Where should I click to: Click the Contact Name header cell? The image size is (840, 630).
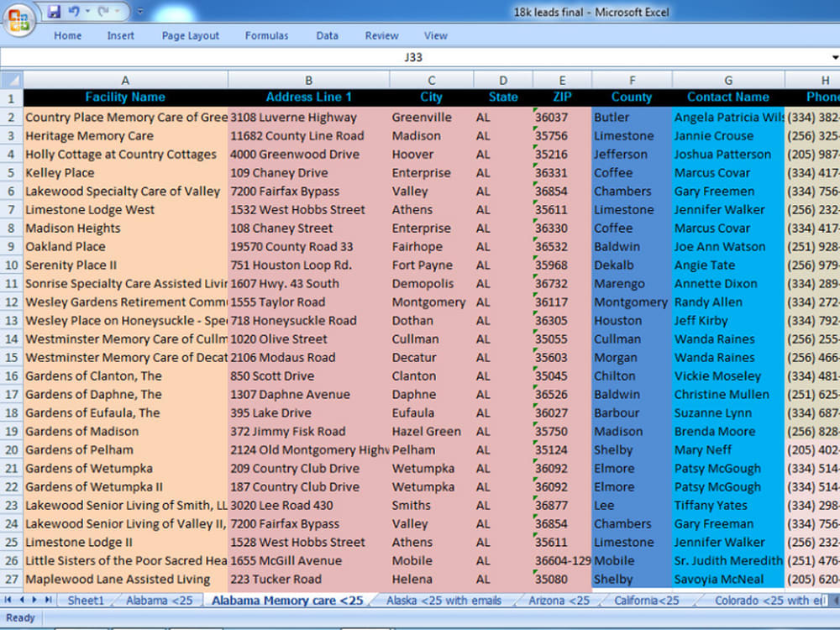[x=728, y=97]
